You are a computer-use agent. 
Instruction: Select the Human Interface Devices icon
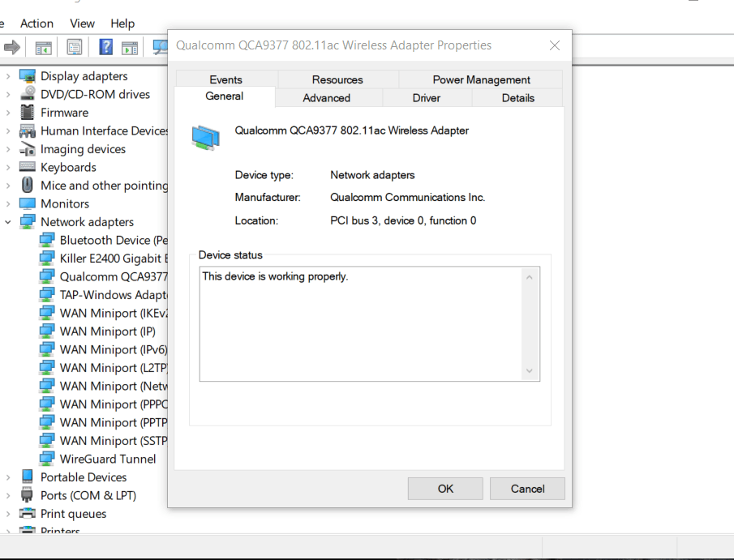pyautogui.click(x=27, y=130)
